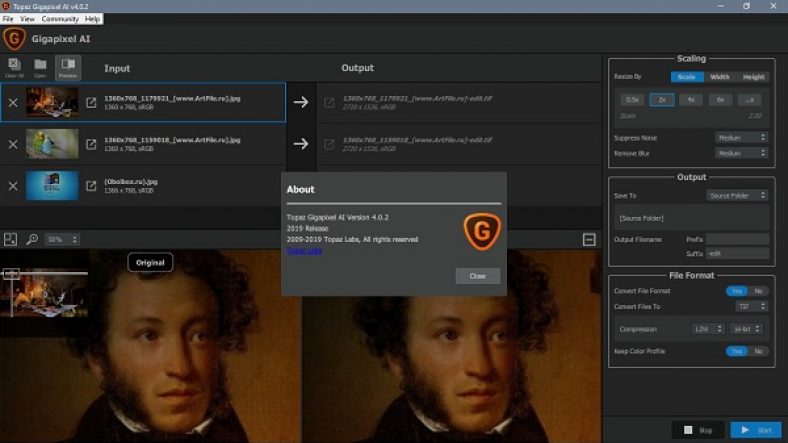Choose the custom scale preset button
This screenshot has width=788, height=443.
[x=749, y=100]
